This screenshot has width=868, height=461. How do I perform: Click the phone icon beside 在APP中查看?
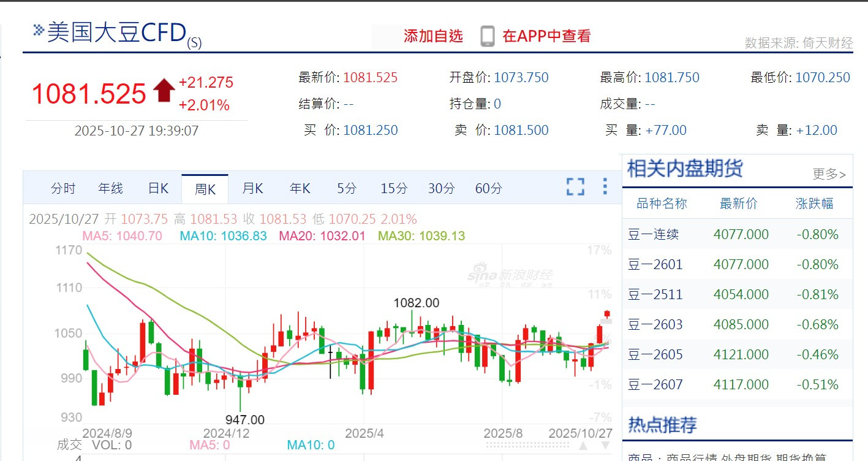coord(488,36)
